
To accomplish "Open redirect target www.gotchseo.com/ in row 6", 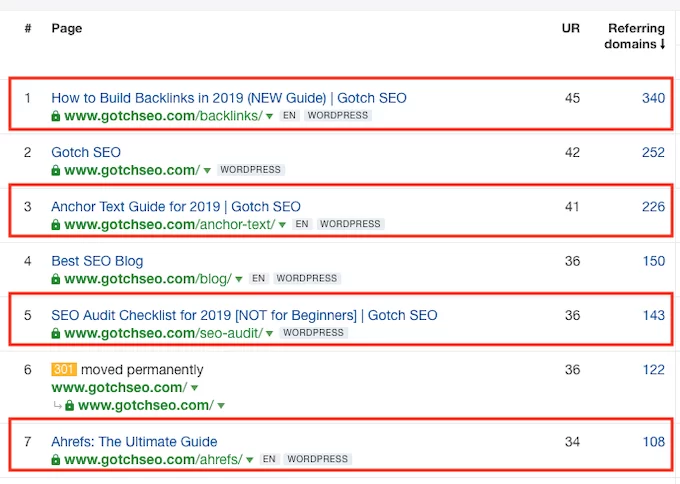I will click(x=146, y=405).
